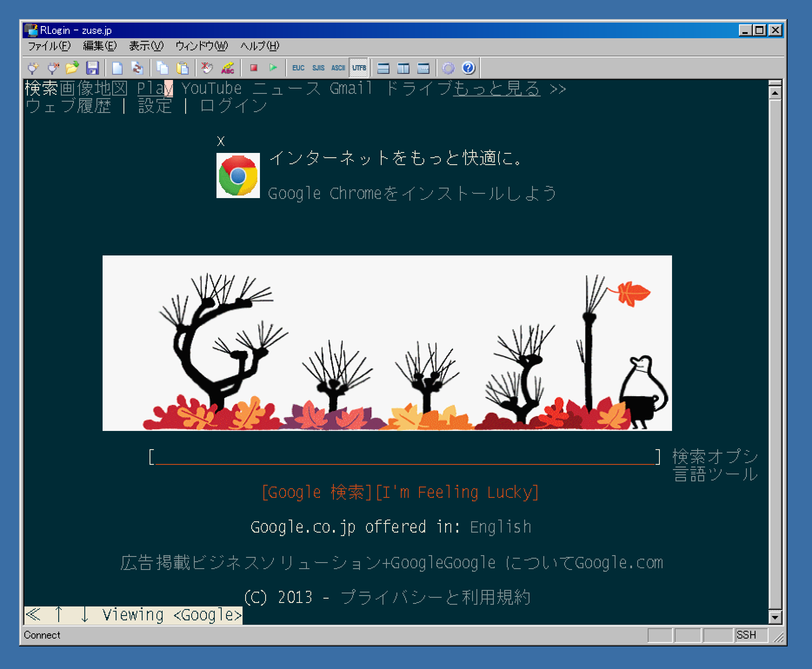
Task: Click the mouse with red X icon
Action: [207, 68]
